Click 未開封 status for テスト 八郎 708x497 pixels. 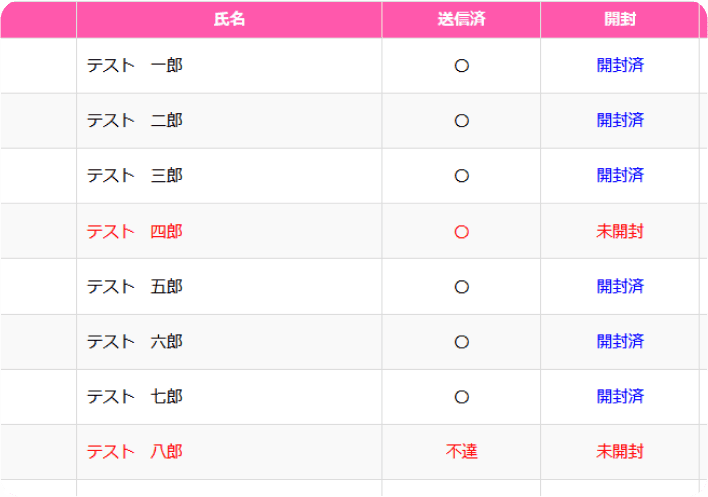(x=620, y=452)
